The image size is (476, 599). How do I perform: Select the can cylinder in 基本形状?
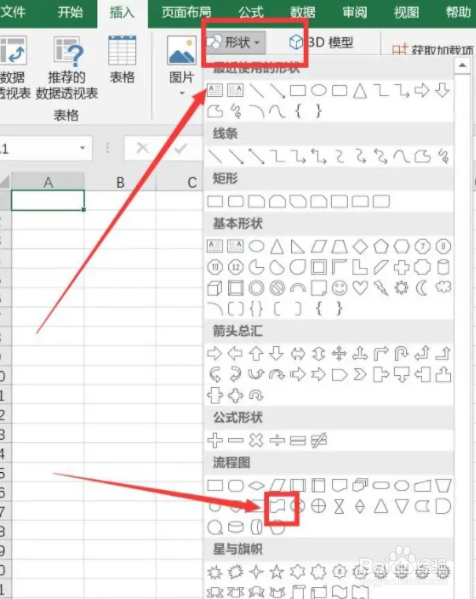tap(443, 267)
